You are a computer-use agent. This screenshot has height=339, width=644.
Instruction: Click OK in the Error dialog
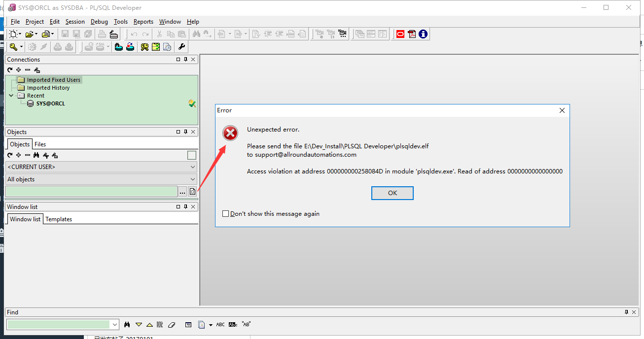click(x=393, y=193)
